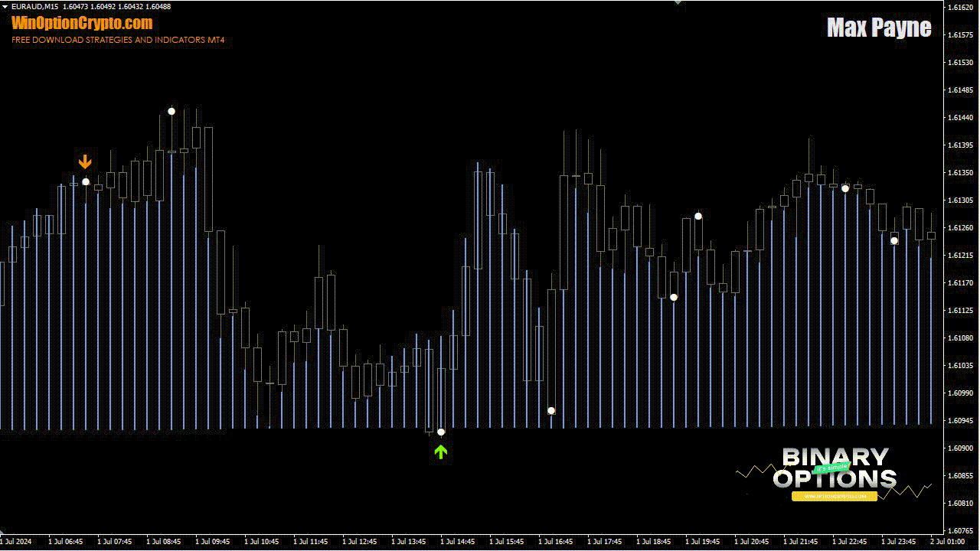This screenshot has height=551, width=980.
Task: Click the green up-arrow buy signal
Action: pos(440,452)
